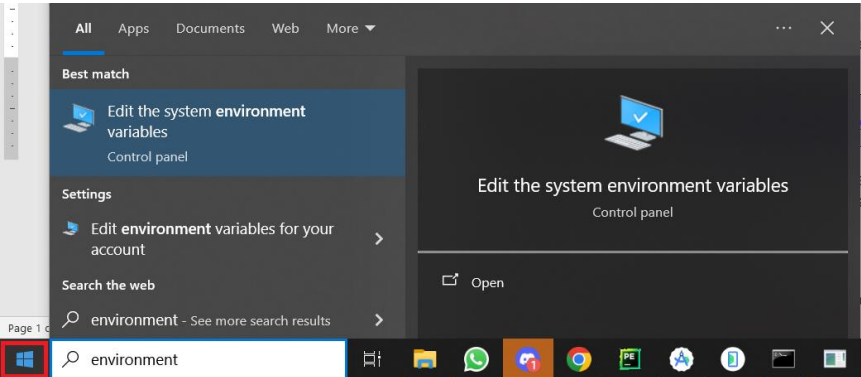Open Android Studio from the taskbar
861x377 pixels.
(x=681, y=359)
